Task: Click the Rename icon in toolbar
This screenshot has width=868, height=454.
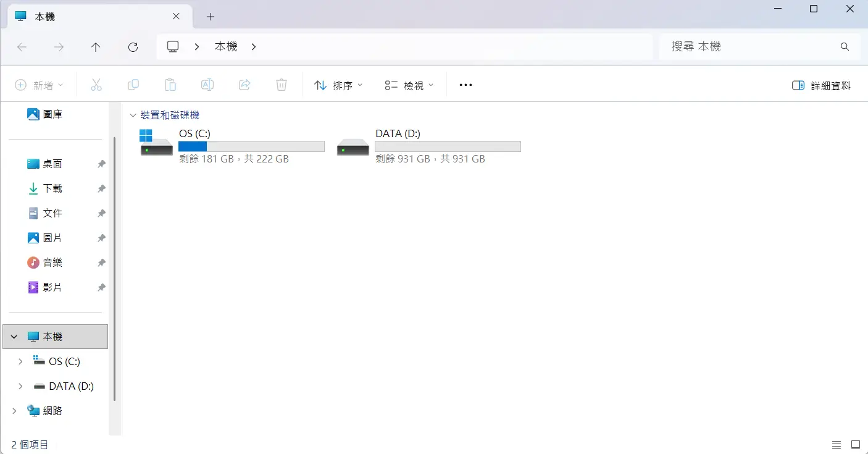Action: click(207, 85)
